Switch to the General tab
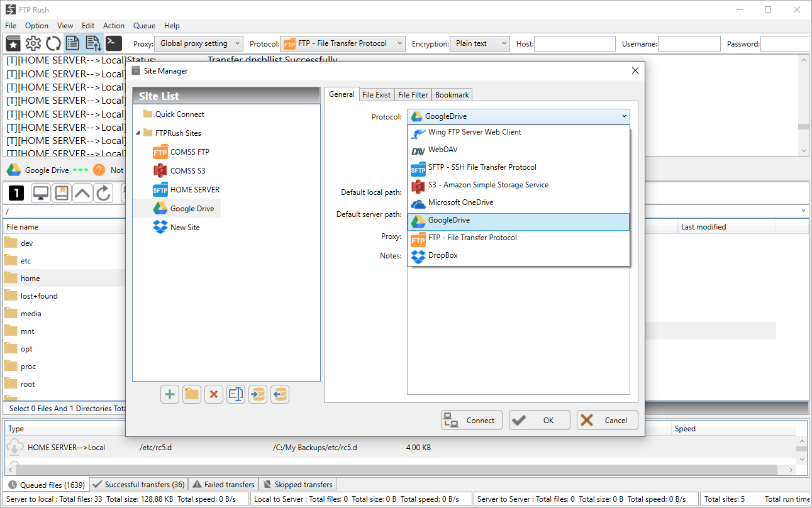 pos(342,94)
